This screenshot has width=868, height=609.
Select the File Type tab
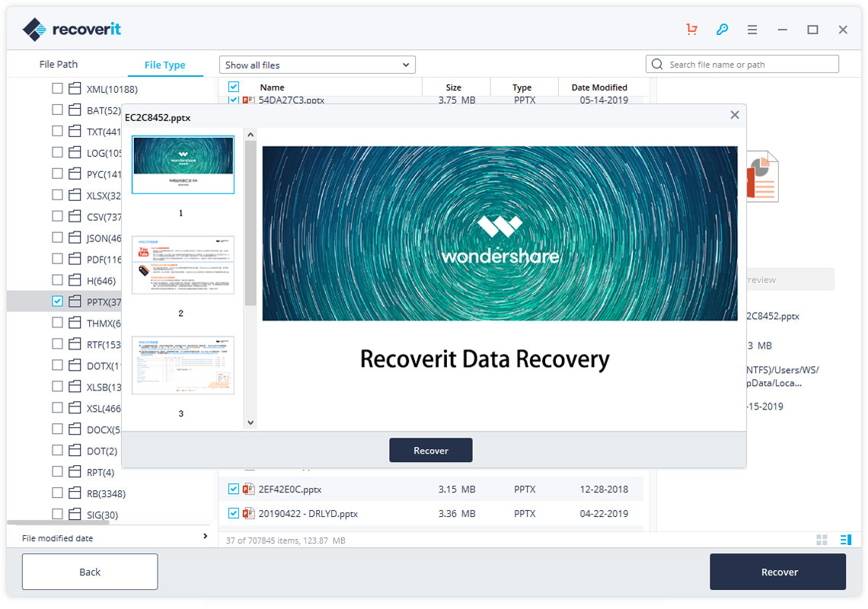(x=165, y=65)
